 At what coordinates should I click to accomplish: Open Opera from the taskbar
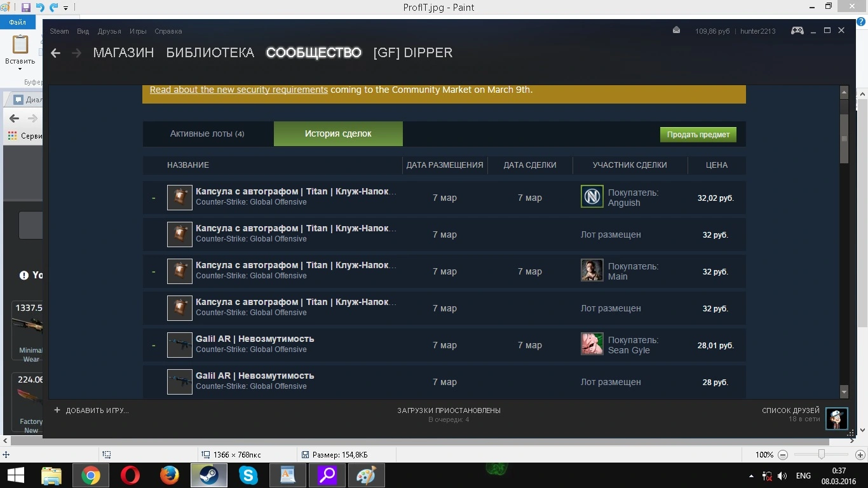click(130, 475)
